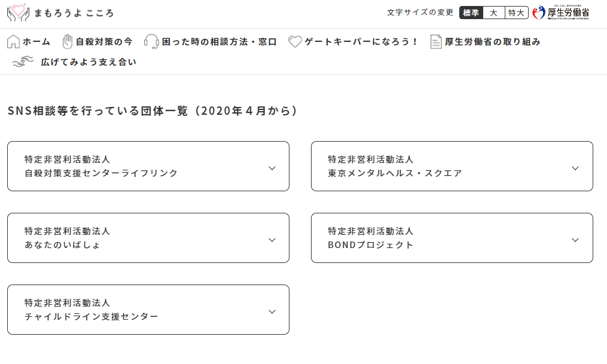Screen dimensions: 607x364
Task: Open the ゲートキーパーになろう！ link
Action: [361, 42]
